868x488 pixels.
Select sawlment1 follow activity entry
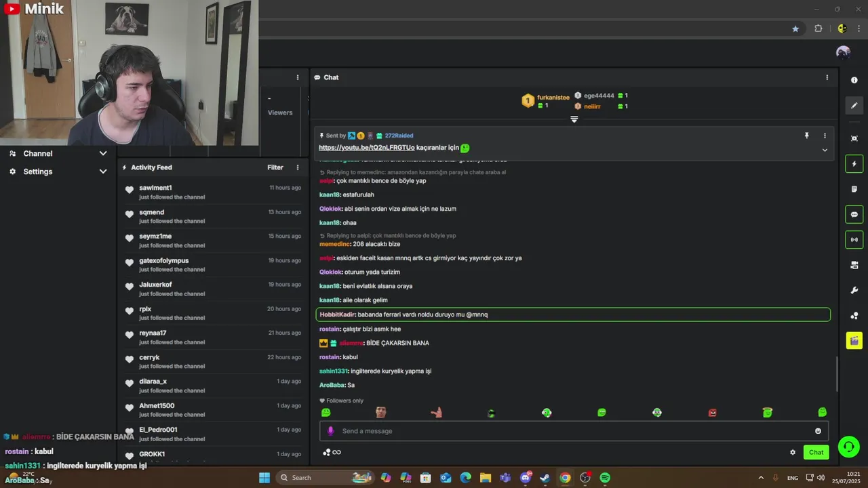coord(213,192)
